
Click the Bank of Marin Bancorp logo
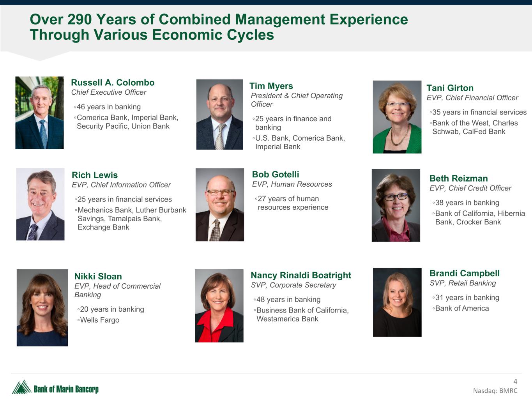pyautogui.click(x=55, y=388)
